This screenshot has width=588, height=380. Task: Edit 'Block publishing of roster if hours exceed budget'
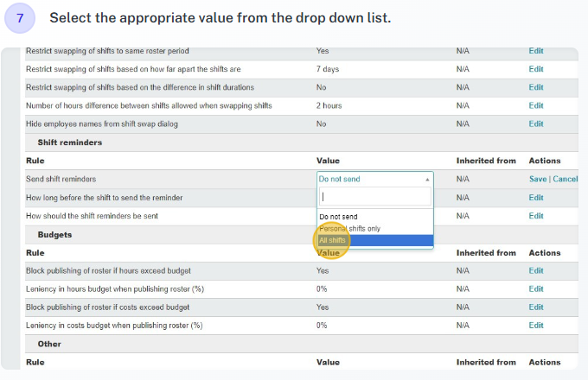point(536,270)
